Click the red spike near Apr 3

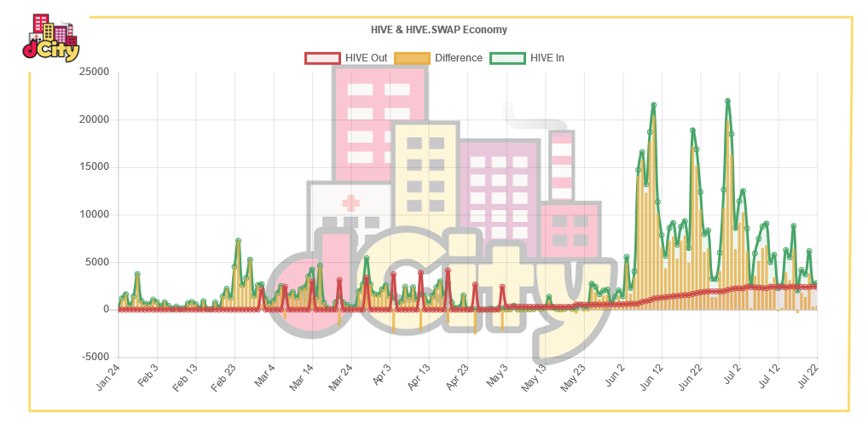(x=394, y=274)
